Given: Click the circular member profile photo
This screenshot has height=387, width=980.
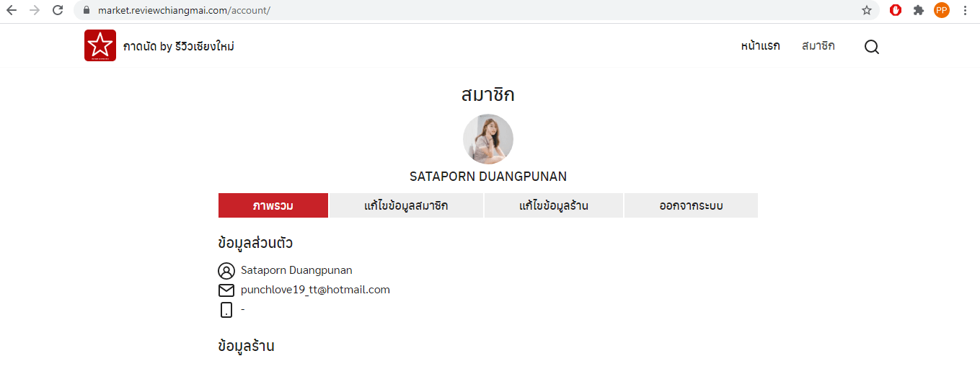Looking at the screenshot, I should 488,139.
